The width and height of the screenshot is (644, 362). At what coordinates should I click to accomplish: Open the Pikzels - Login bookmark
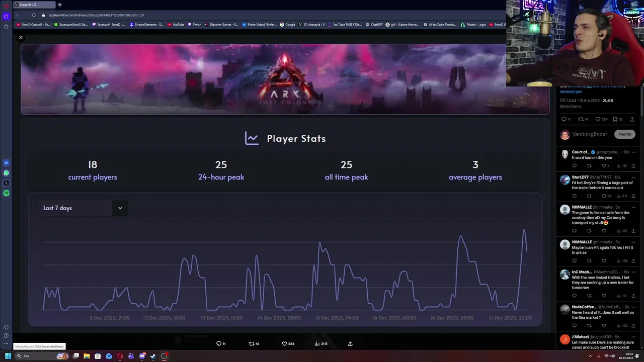point(474,24)
